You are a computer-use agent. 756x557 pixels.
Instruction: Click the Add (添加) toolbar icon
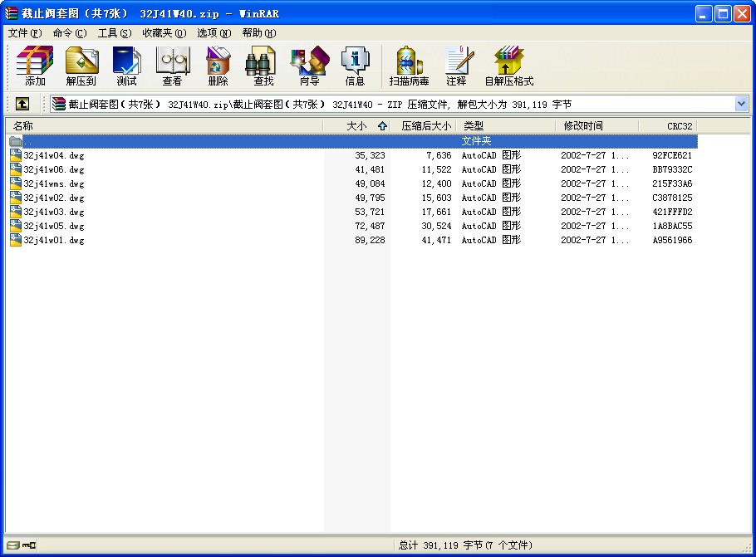tap(35, 66)
